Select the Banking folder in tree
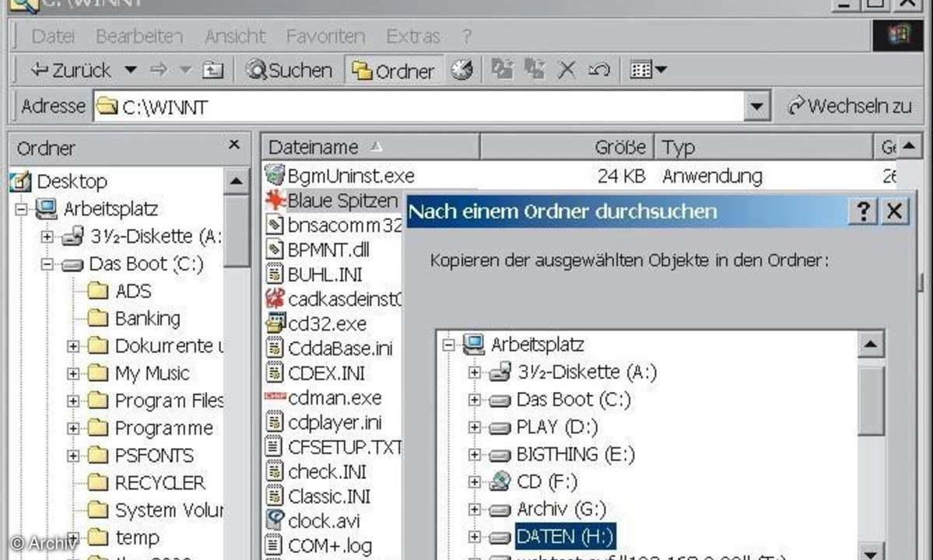Viewport: 933px width, 560px height. click(x=146, y=319)
